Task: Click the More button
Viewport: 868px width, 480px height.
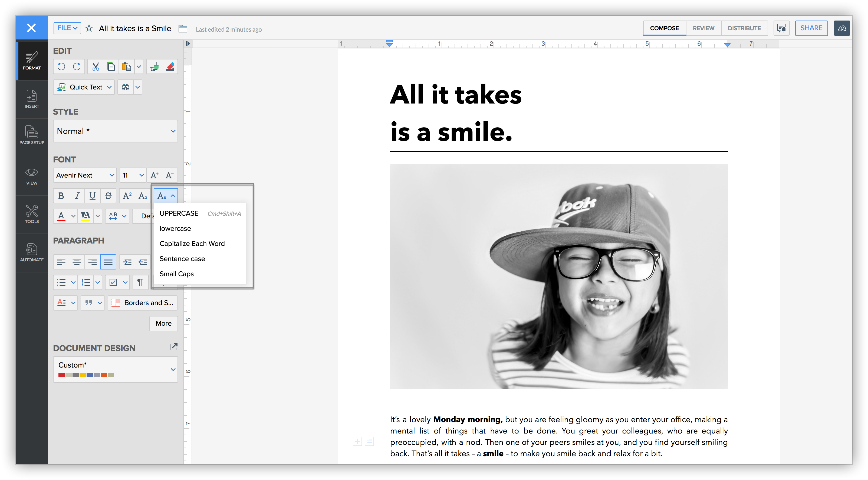Action: (163, 323)
